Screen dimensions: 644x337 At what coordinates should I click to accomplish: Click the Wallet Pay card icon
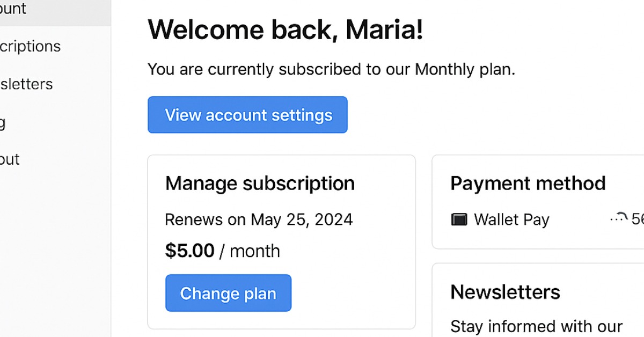pyautogui.click(x=459, y=219)
